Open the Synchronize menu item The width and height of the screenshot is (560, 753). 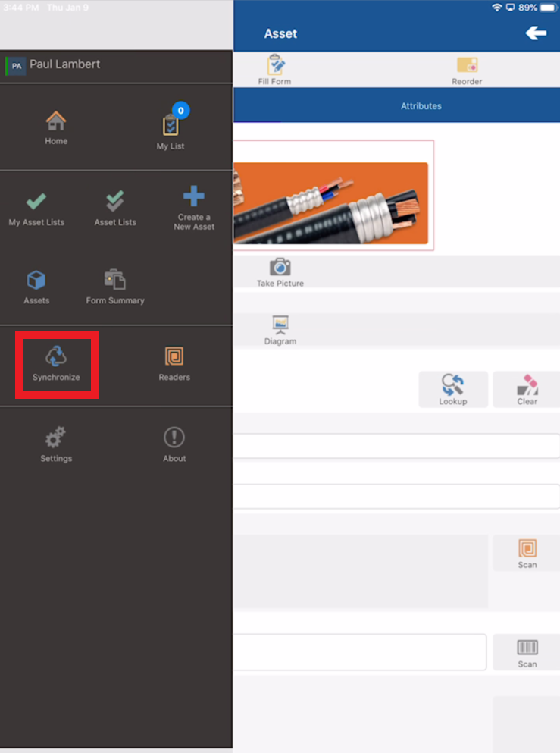coord(56,365)
